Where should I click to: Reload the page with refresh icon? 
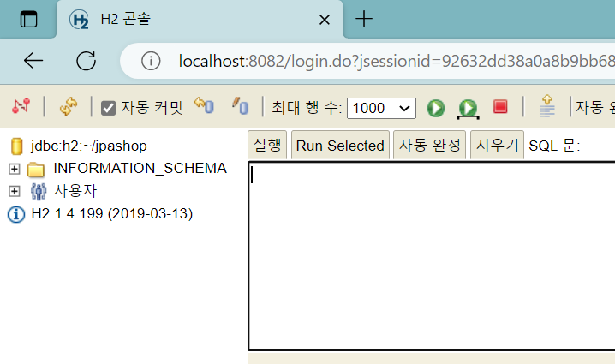(86, 61)
